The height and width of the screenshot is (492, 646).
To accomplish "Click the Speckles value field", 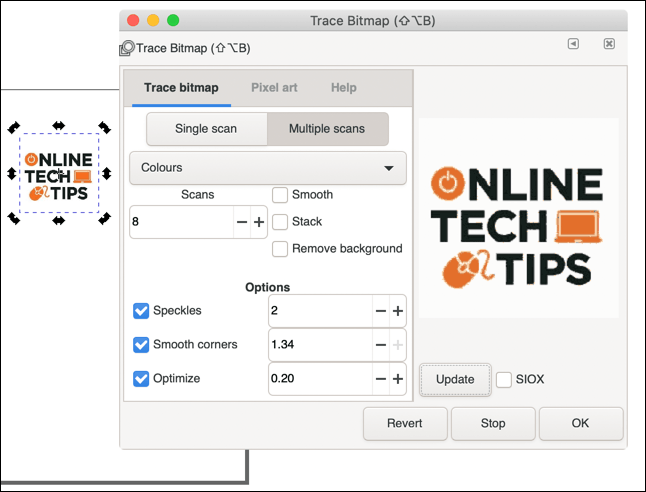I will click(320, 311).
